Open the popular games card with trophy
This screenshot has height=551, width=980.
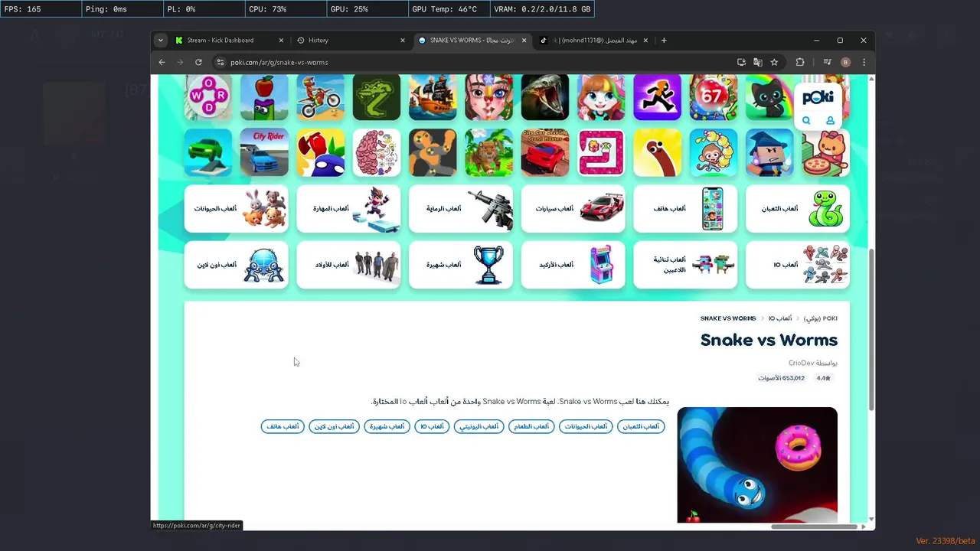pos(461,265)
